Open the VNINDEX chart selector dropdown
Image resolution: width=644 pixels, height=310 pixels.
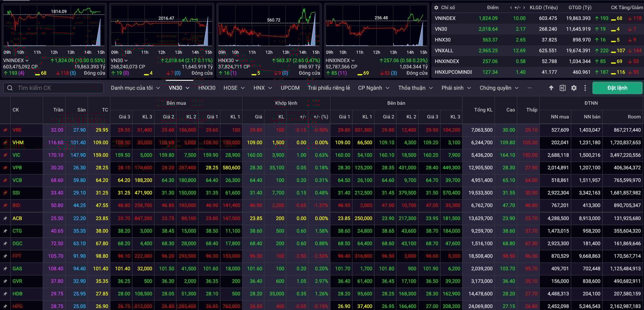click(16, 60)
